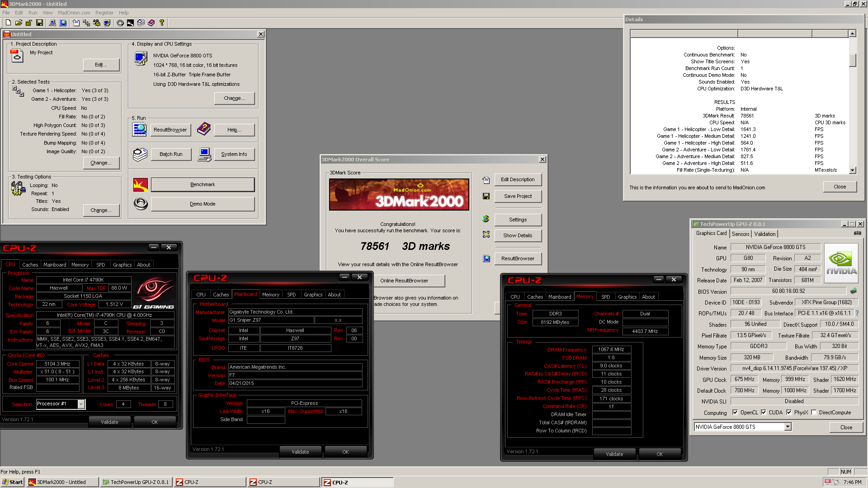Toggle the CUDA checkbox in GPU-Z
This screenshot has width=868, height=488.
(x=764, y=412)
